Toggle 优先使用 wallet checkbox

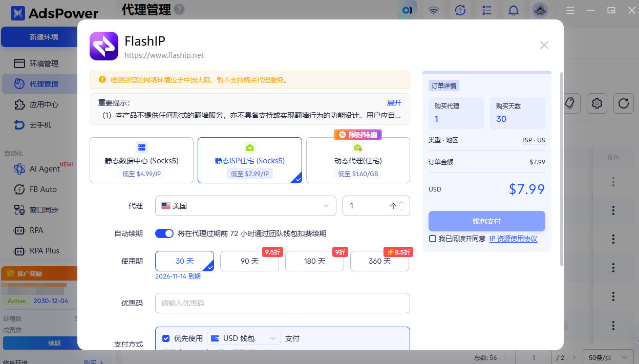166,338
